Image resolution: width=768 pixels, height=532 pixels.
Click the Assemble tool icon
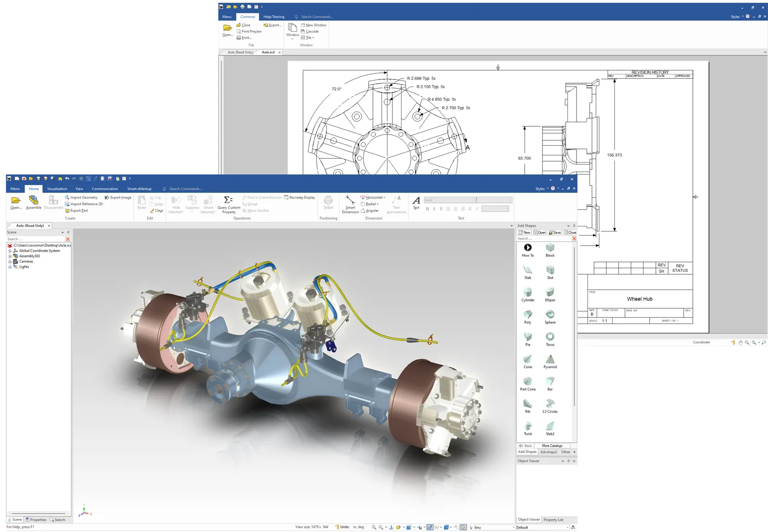(33, 200)
